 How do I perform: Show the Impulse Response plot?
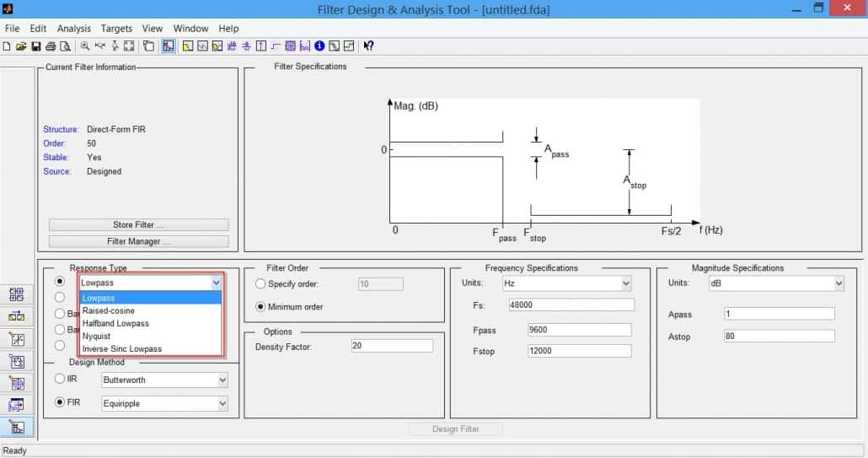click(260, 46)
